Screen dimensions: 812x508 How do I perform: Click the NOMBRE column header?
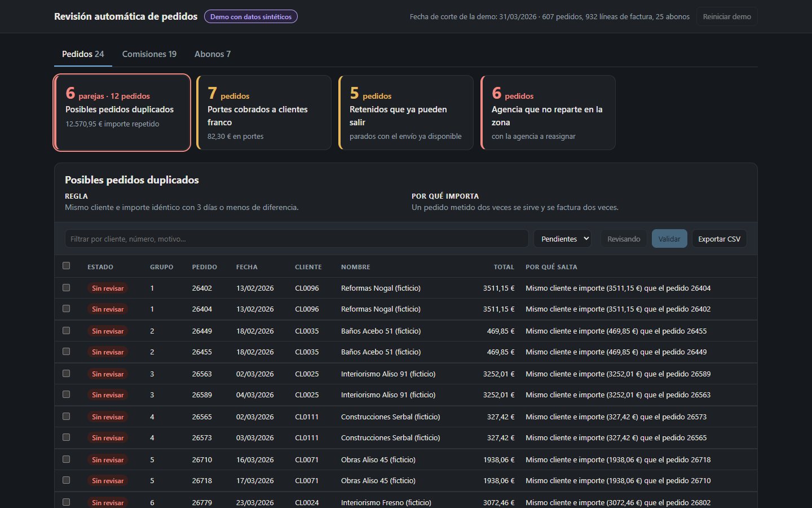(x=356, y=267)
